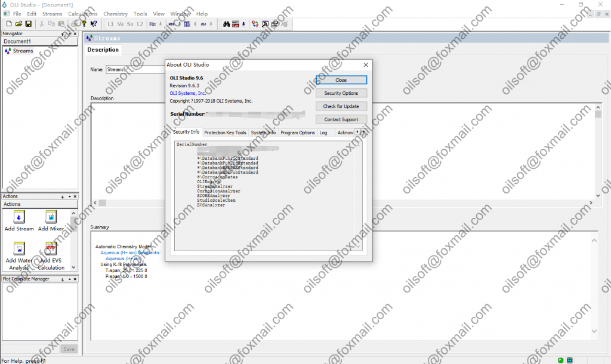Select Streams in the Navigator tree
This screenshot has height=364, width=611.
[23, 51]
